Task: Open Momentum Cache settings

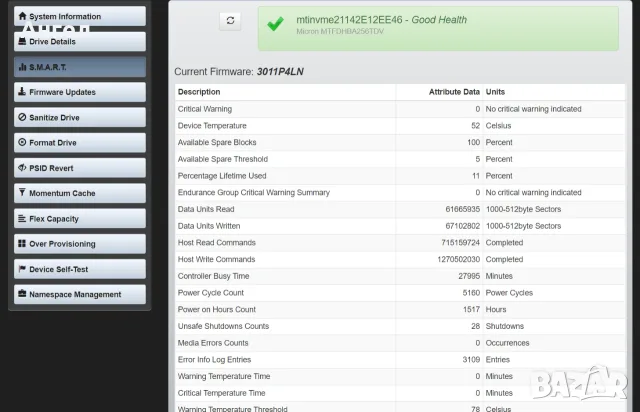Action: pyautogui.click(x=80, y=194)
